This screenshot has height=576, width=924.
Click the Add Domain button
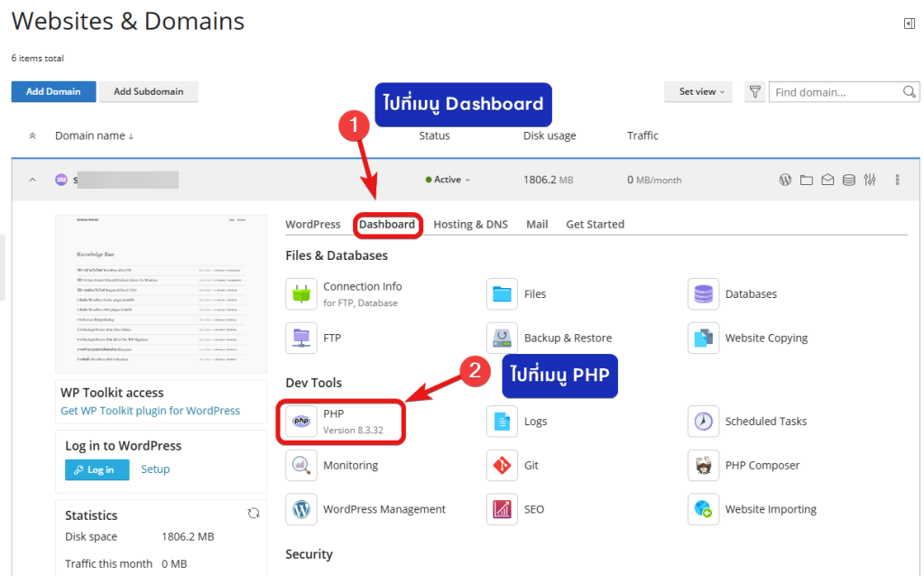coord(53,91)
